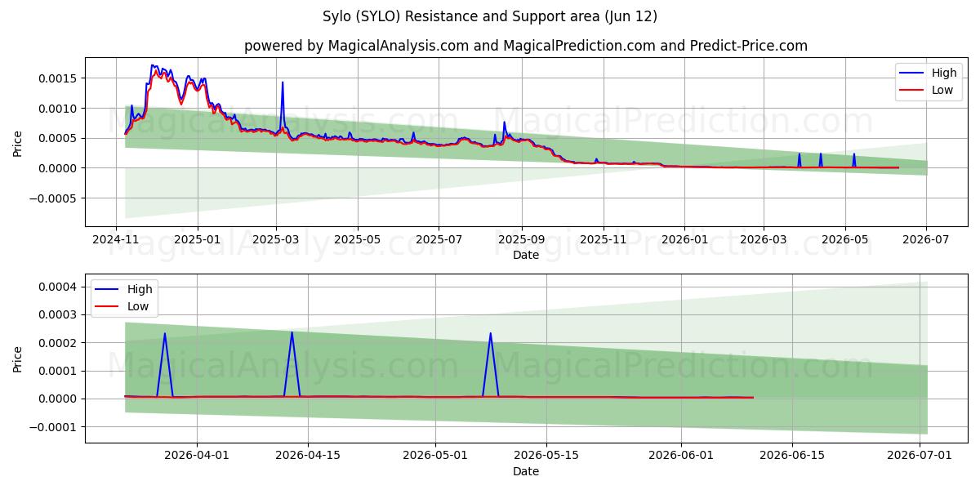Click 'High' in the lower chart legend
Screen dimensions: 980x490
coord(140,289)
